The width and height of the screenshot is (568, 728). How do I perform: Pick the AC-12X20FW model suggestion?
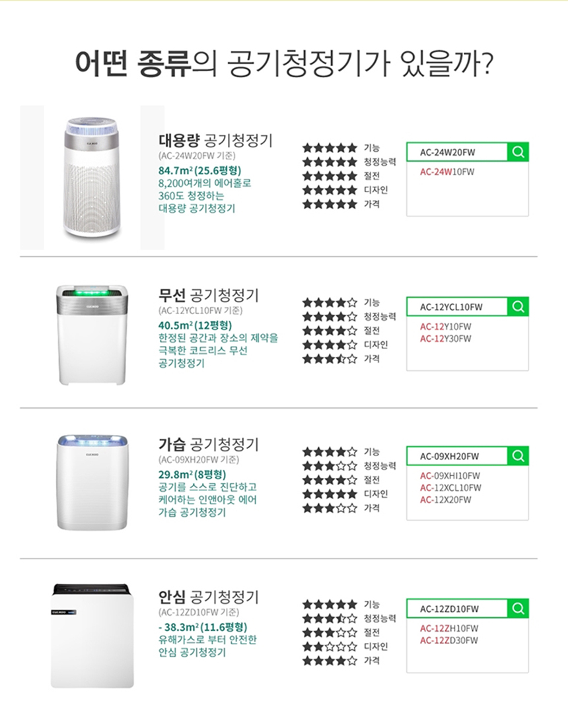pyautogui.click(x=446, y=500)
